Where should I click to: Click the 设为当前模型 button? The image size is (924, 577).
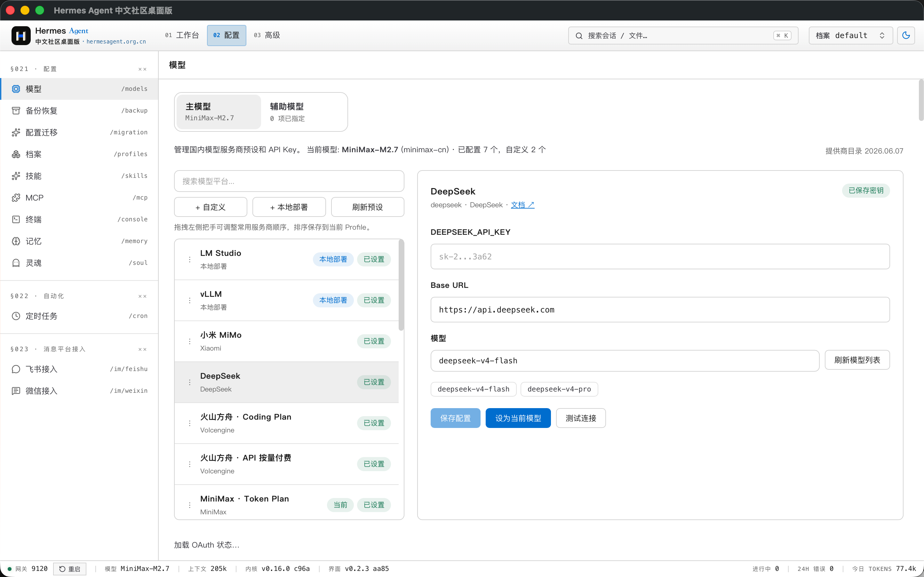pos(518,418)
